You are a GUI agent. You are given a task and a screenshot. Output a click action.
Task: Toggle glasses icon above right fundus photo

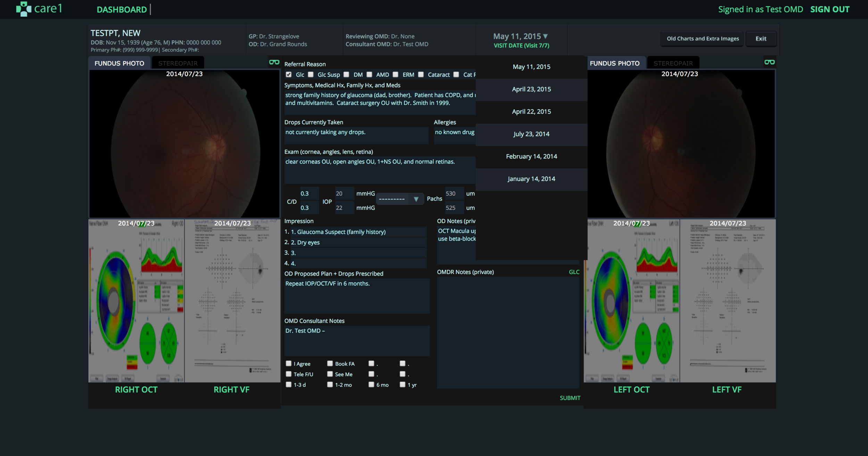point(274,62)
